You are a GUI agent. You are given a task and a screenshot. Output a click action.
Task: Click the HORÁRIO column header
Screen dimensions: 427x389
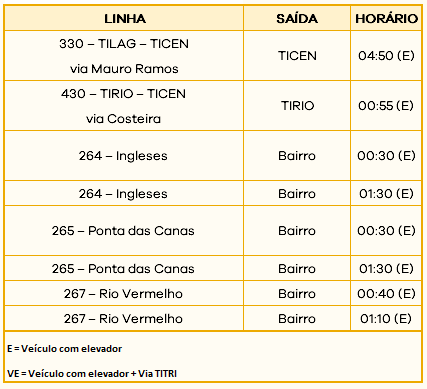386,18
